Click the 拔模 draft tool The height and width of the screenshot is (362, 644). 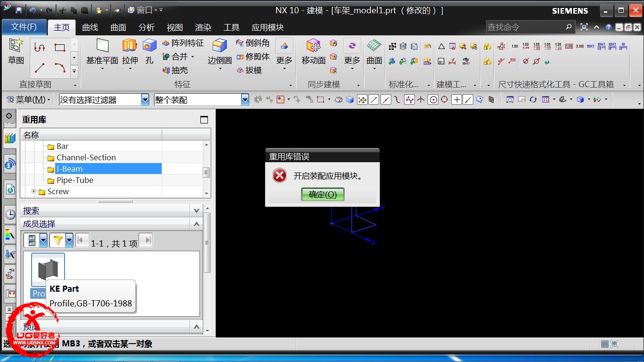(x=249, y=70)
